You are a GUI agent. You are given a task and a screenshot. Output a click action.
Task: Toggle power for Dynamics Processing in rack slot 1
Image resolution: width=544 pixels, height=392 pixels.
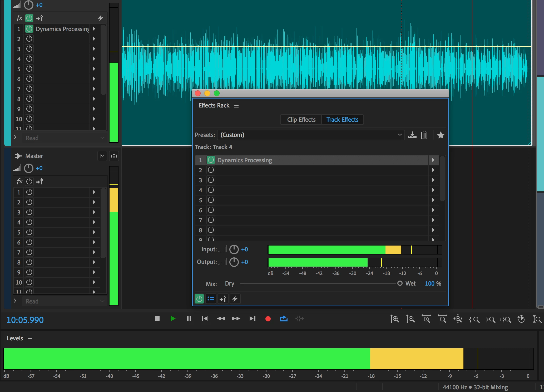click(x=211, y=160)
